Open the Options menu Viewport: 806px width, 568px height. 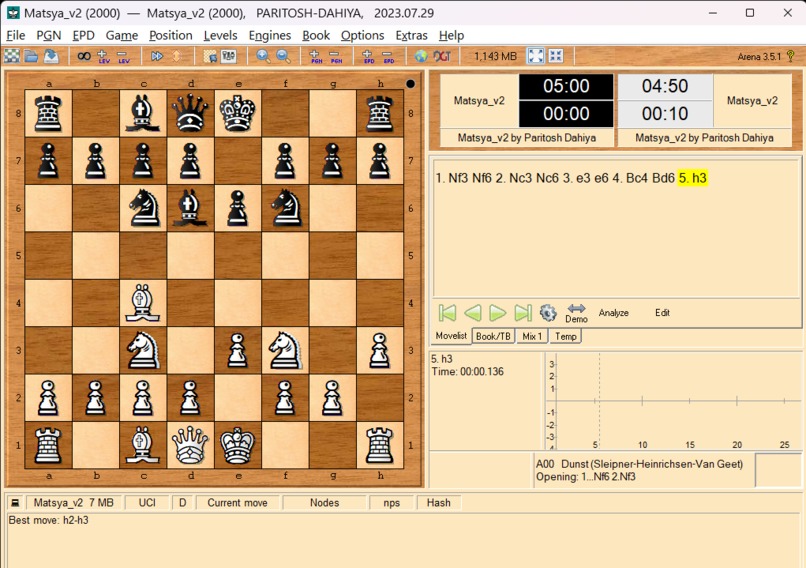(362, 35)
